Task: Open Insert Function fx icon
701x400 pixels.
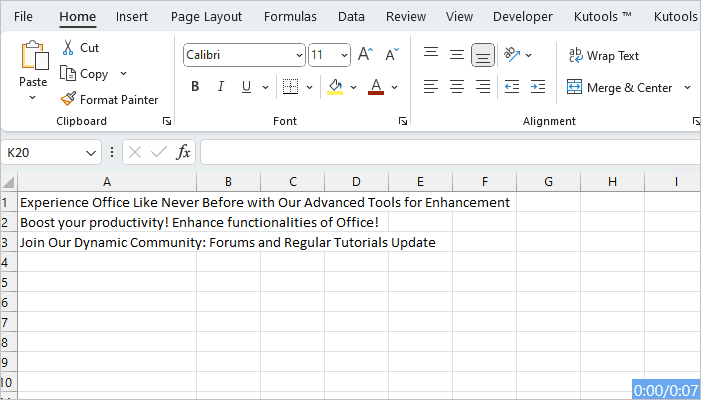Action: [x=183, y=152]
